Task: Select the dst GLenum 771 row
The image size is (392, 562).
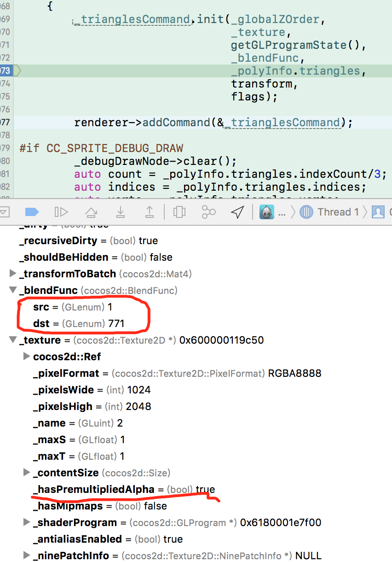Action: tap(196, 323)
